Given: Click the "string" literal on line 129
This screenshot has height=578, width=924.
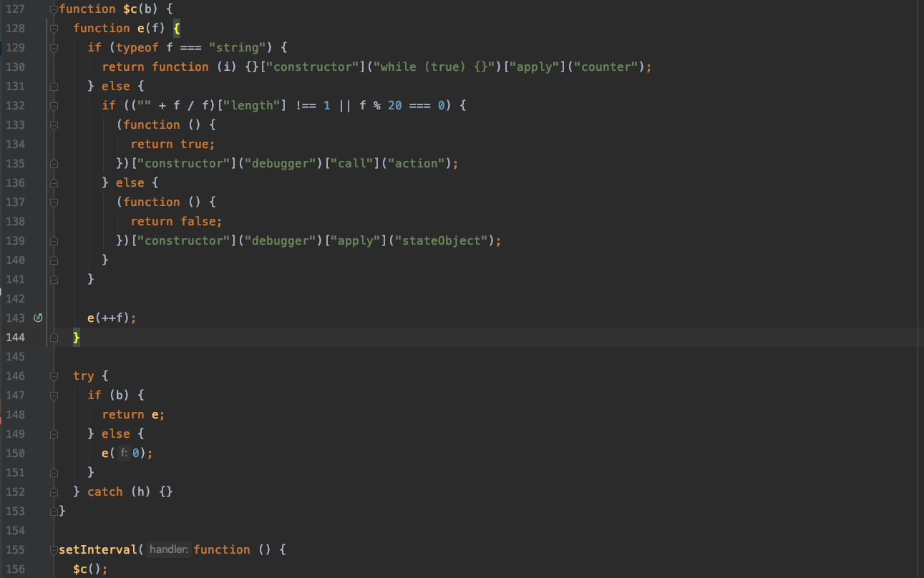Looking at the screenshot, I should pyautogui.click(x=237, y=48).
